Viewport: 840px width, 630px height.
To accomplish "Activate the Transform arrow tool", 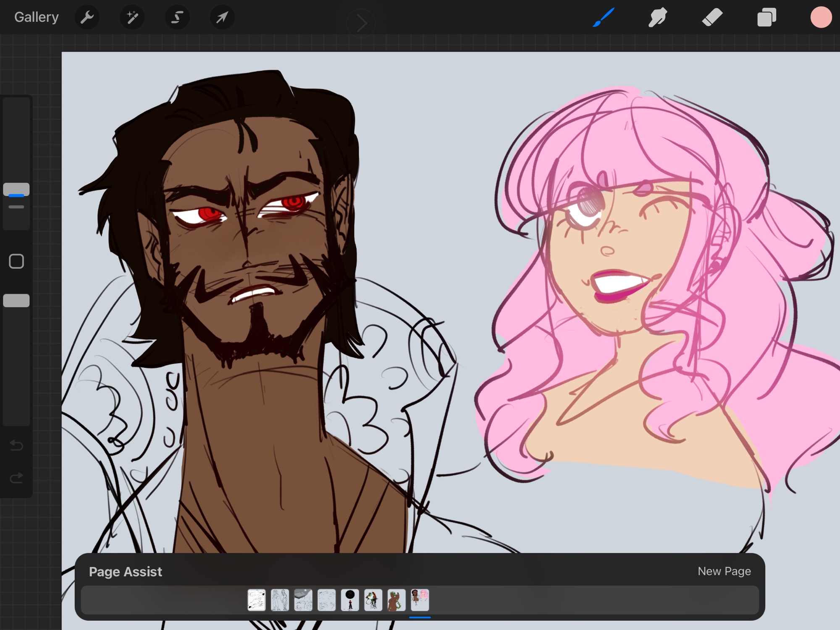I will [222, 18].
